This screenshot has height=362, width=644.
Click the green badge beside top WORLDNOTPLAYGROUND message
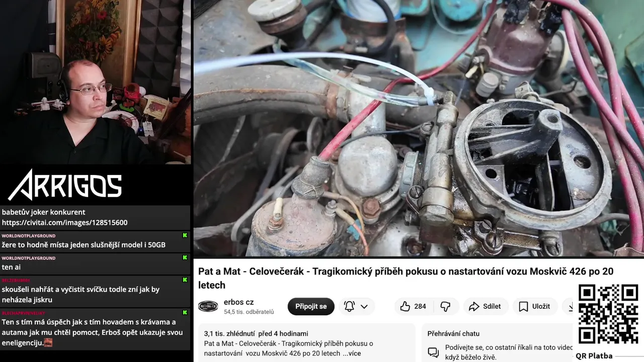click(185, 235)
